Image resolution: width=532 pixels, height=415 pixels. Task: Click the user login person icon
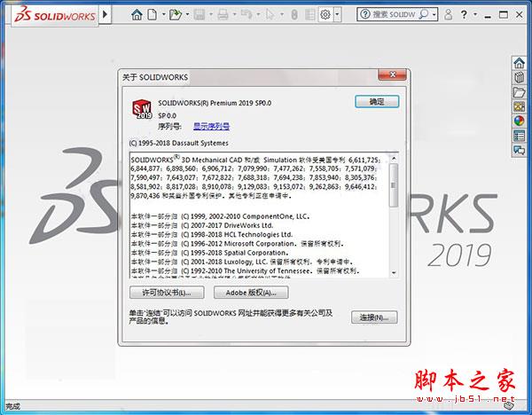click(448, 14)
